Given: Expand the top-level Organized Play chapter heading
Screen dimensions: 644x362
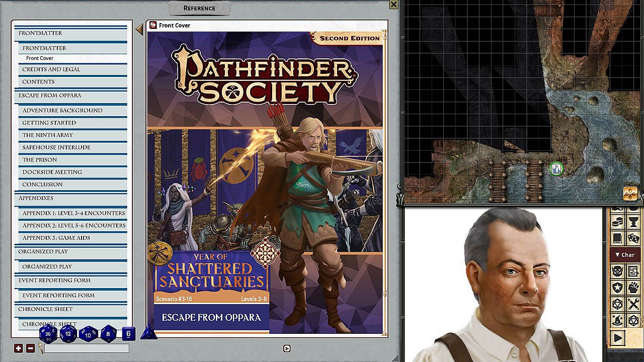Looking at the screenshot, I should coord(71,251).
